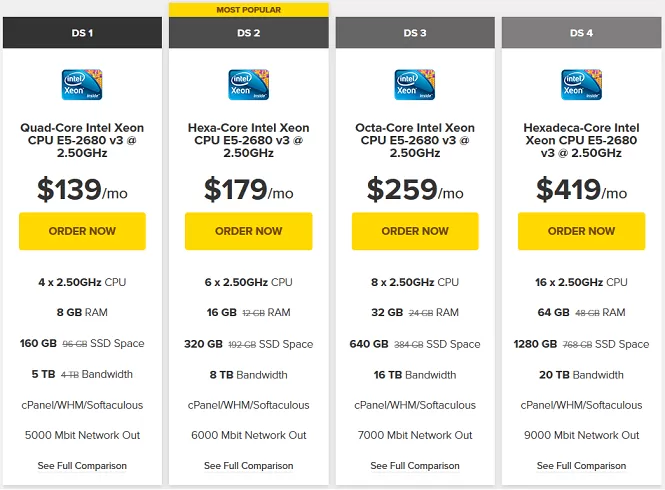Select the DS 1 plan header
The width and height of the screenshot is (665, 490).
tap(82, 33)
